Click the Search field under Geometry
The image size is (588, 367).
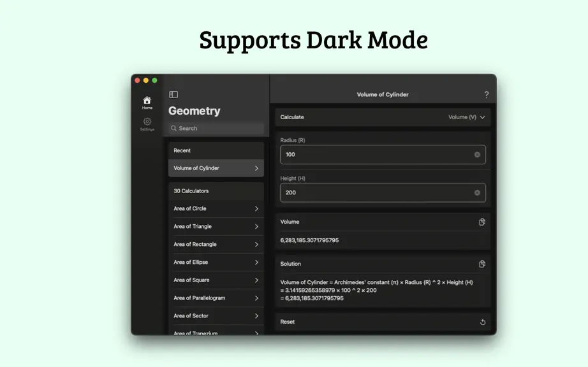click(216, 128)
